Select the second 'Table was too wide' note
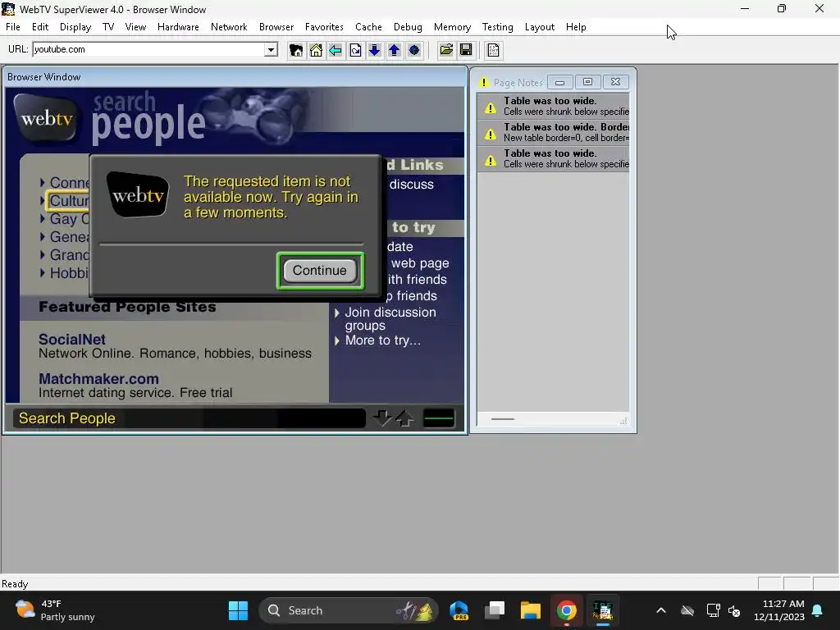 coord(553,132)
